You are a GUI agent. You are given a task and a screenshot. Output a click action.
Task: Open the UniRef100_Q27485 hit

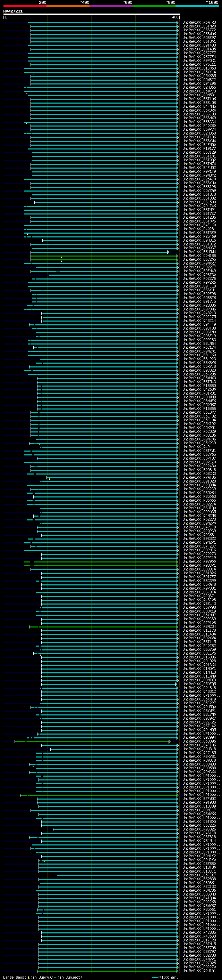point(199,753)
